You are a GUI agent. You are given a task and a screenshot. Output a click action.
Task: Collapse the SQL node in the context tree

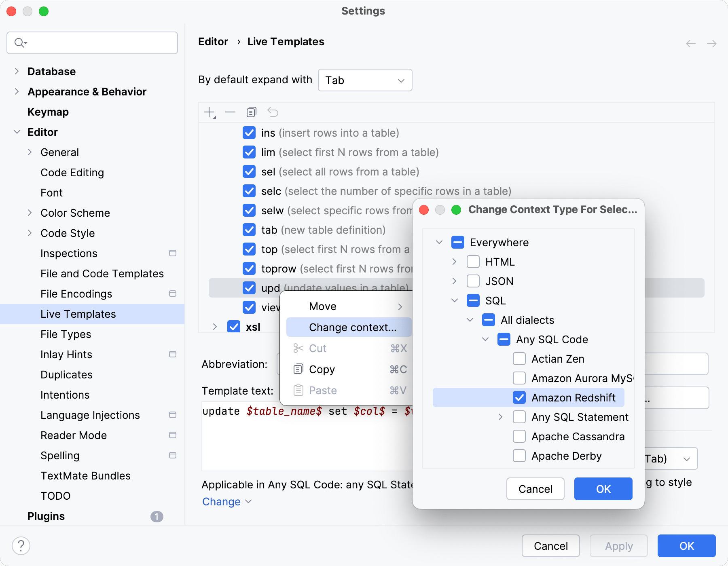click(455, 300)
